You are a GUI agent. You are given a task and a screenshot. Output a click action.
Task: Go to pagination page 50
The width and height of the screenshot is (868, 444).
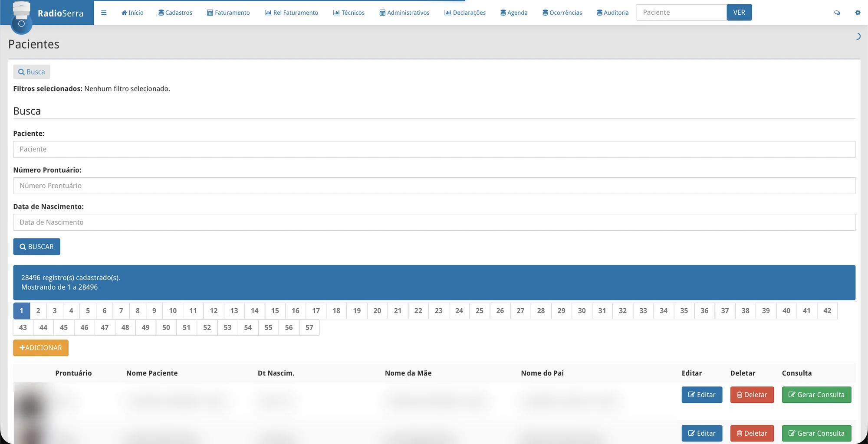pyautogui.click(x=166, y=327)
